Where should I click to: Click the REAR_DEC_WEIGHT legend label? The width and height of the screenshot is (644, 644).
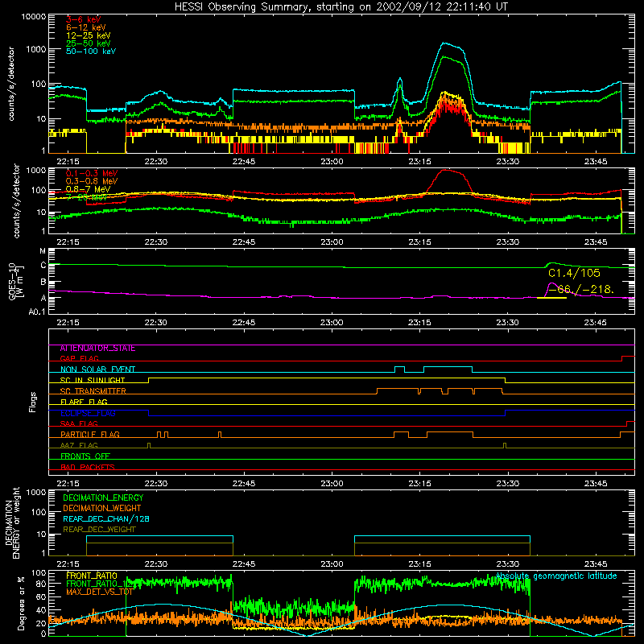(99, 530)
